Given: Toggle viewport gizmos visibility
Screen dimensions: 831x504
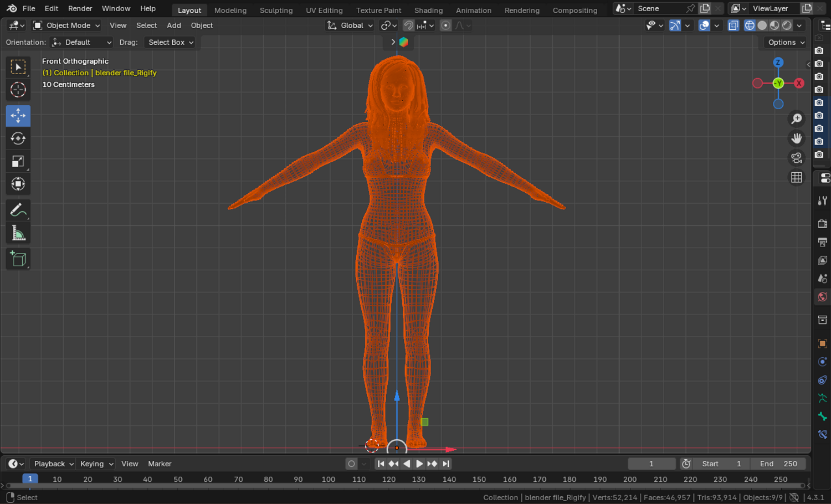Looking at the screenshot, I should (675, 25).
